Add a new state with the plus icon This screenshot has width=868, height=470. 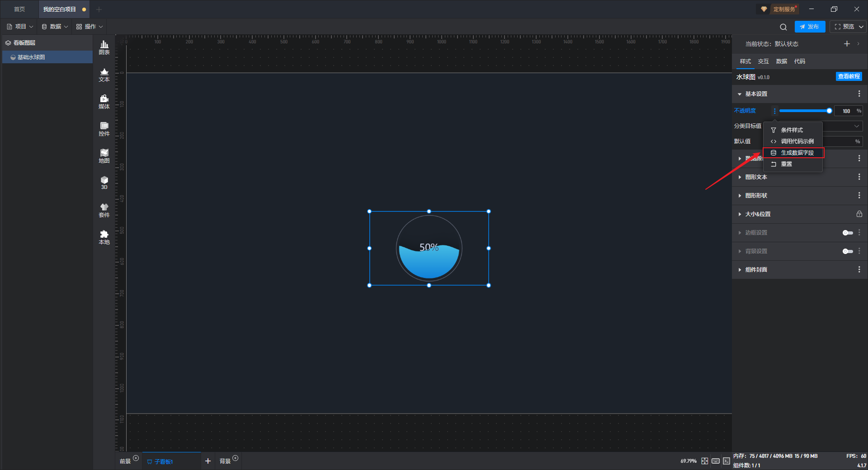[x=847, y=44]
